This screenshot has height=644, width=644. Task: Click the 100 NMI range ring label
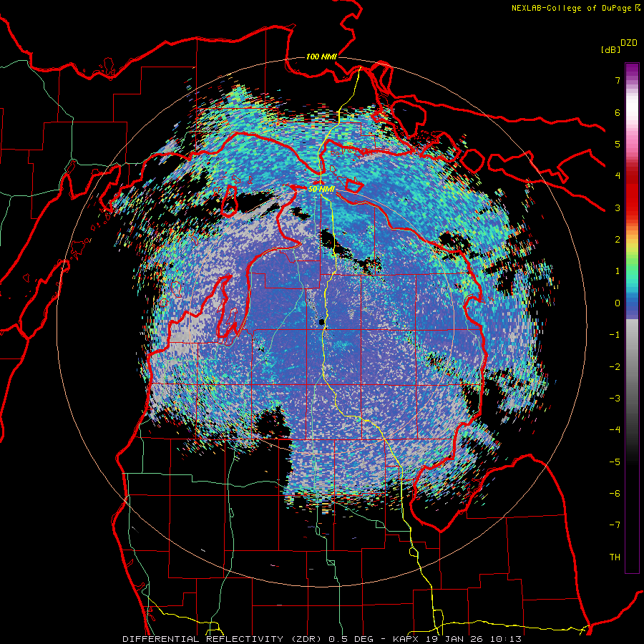pos(321,57)
